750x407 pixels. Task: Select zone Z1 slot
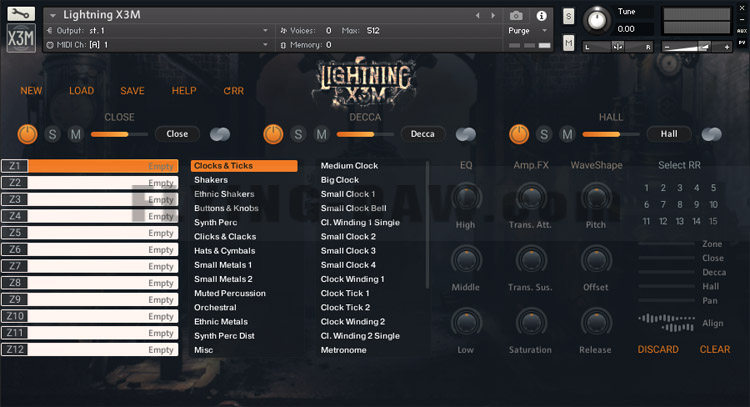(x=90, y=166)
